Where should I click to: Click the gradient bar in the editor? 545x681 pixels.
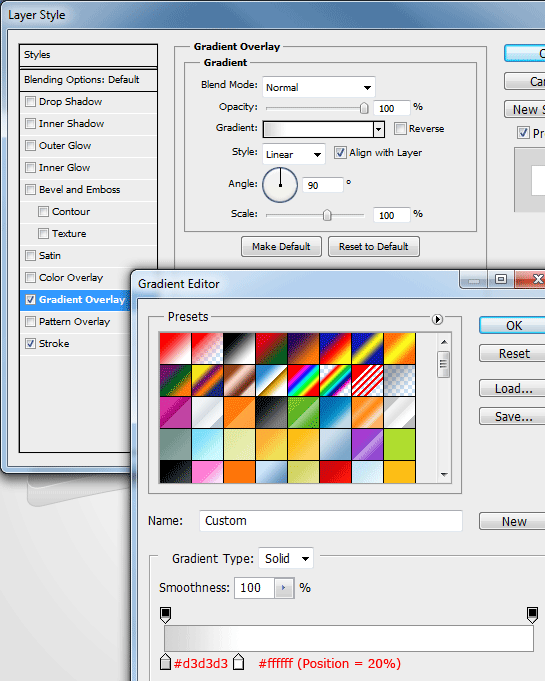[349, 638]
